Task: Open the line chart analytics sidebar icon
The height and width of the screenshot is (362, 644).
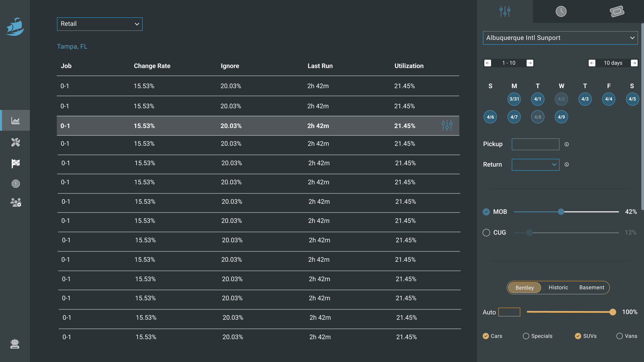Action: [x=15, y=121]
